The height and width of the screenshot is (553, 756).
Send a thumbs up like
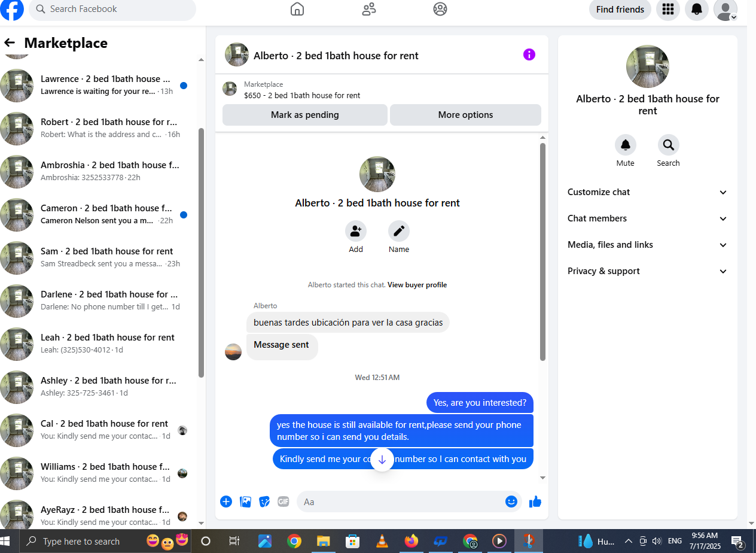point(535,502)
